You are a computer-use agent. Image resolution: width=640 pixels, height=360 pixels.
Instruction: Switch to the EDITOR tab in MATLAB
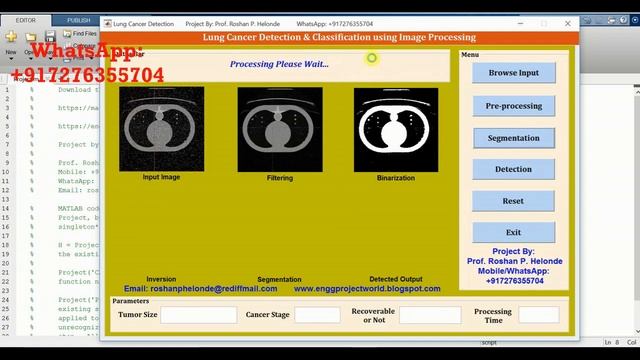click(x=26, y=20)
